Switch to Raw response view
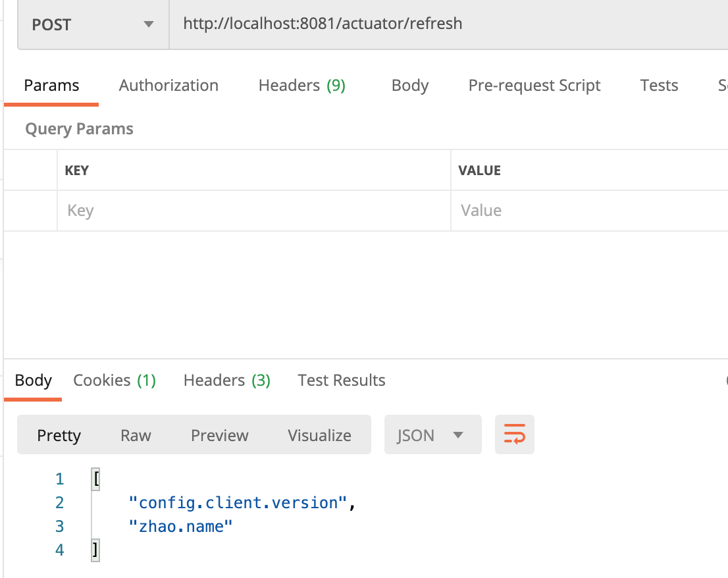Screen dimensions: 728x578 [136, 435]
